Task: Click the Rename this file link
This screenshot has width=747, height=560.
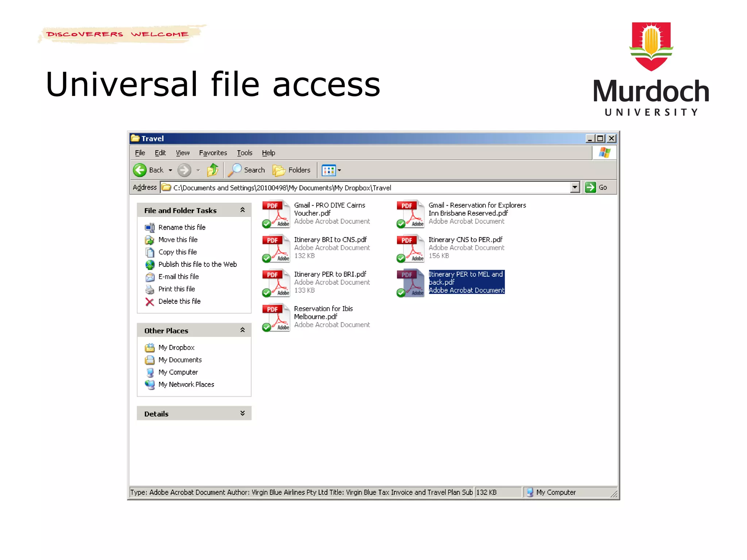Action: click(x=182, y=227)
